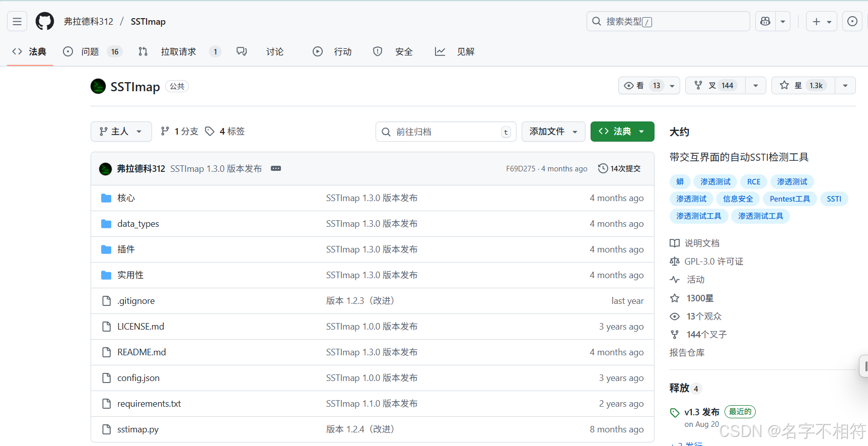The image size is (868, 446).
Task: Open the .gitignore file
Action: click(136, 301)
